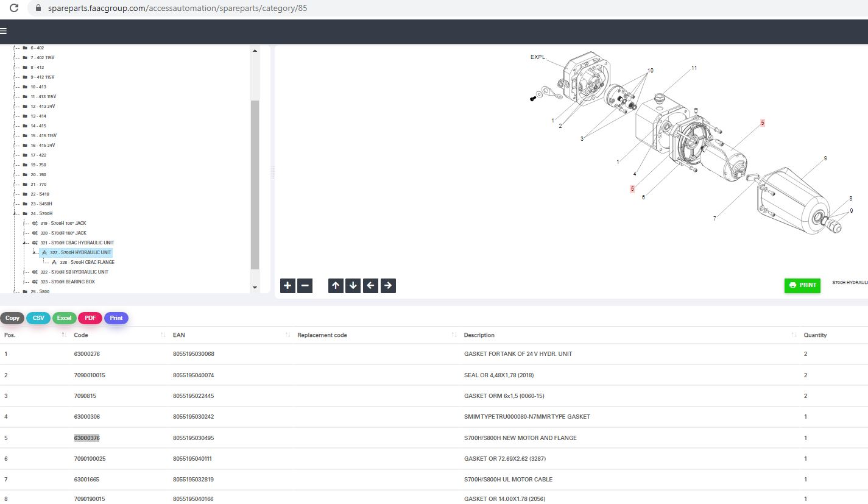Pan the diagram down

click(x=353, y=285)
